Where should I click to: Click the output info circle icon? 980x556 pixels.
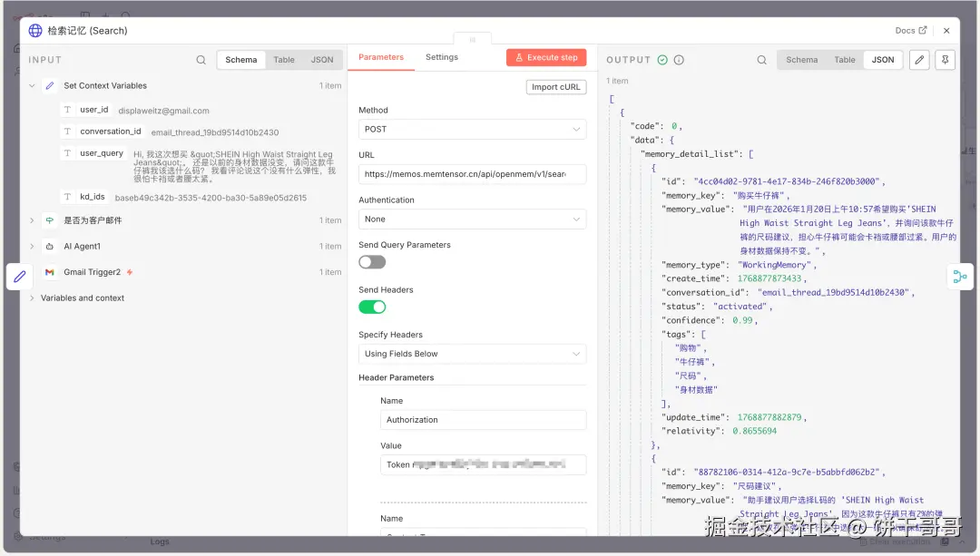679,60
